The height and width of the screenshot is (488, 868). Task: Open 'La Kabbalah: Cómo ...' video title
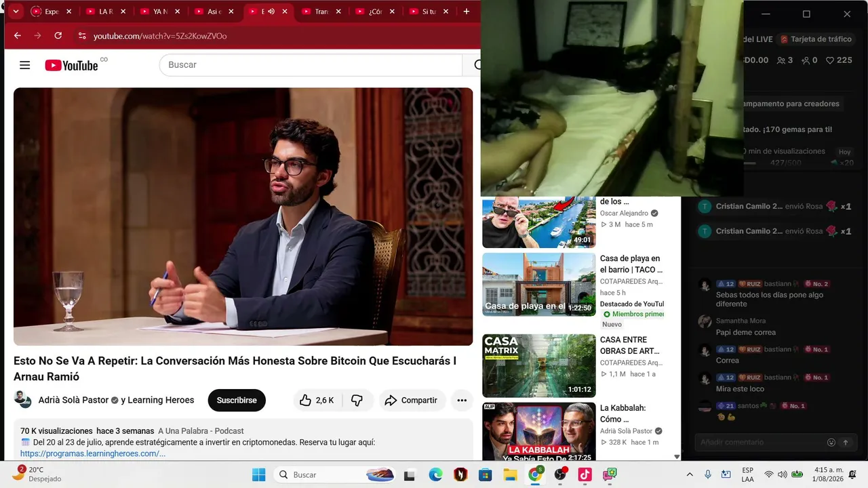tap(623, 413)
